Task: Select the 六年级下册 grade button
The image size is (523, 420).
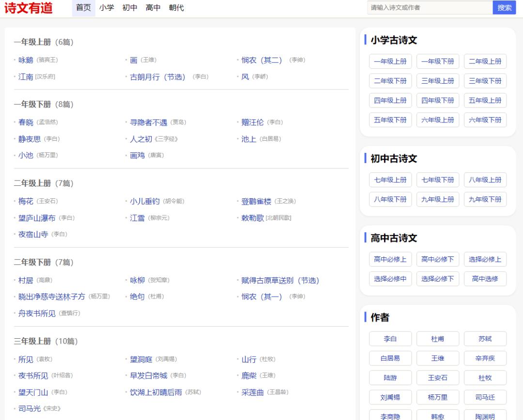Action: [x=485, y=120]
